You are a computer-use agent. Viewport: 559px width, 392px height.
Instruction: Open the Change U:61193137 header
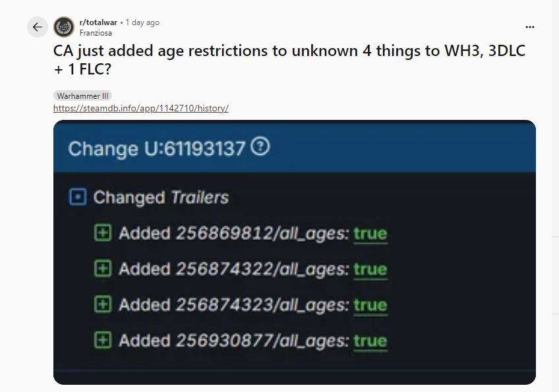156,149
